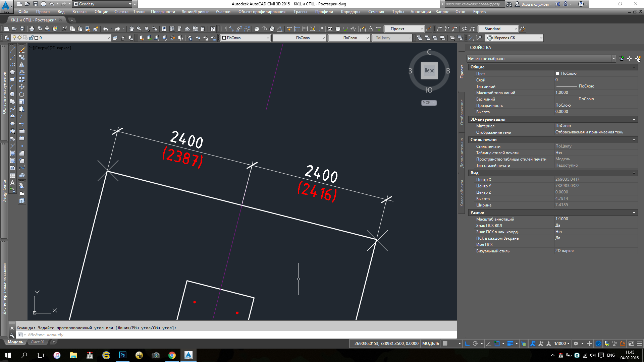
Task: Click the Pan hand tool
Action: [x=131, y=29]
